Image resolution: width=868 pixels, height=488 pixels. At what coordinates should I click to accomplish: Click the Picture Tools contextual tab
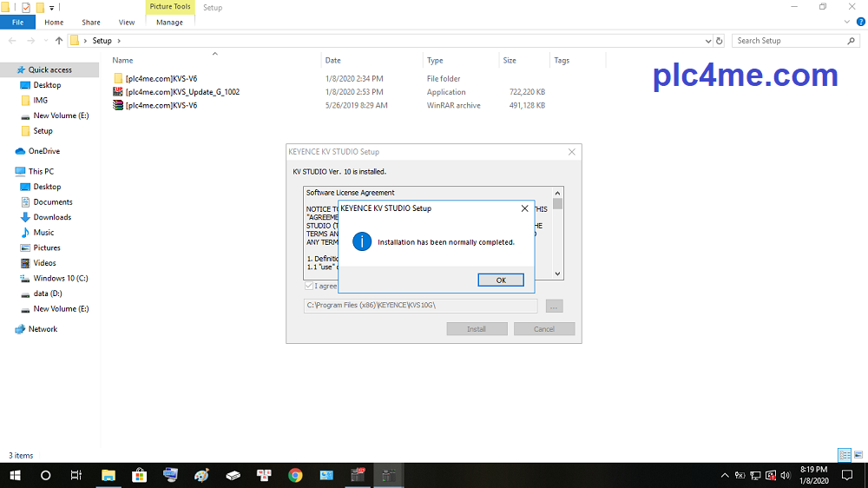click(x=170, y=7)
